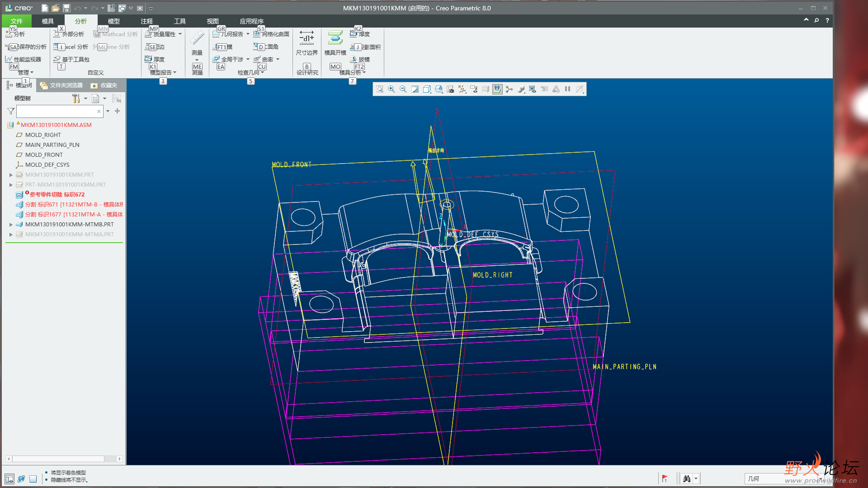Switch to the 应用程序 ribbon tab
Viewport: 868px width, 488px height.
[252, 21]
